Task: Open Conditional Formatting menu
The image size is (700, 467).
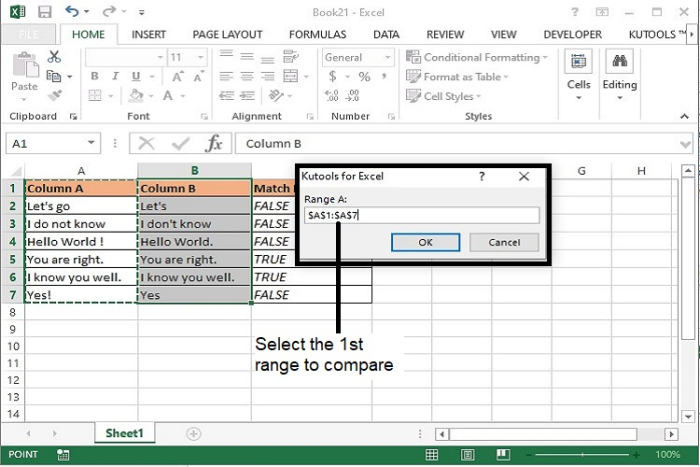Action: [x=476, y=57]
